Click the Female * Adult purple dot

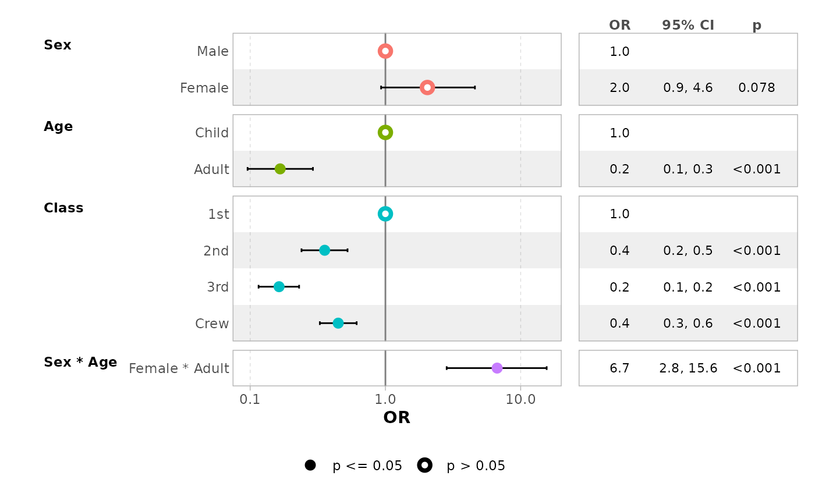497,368
